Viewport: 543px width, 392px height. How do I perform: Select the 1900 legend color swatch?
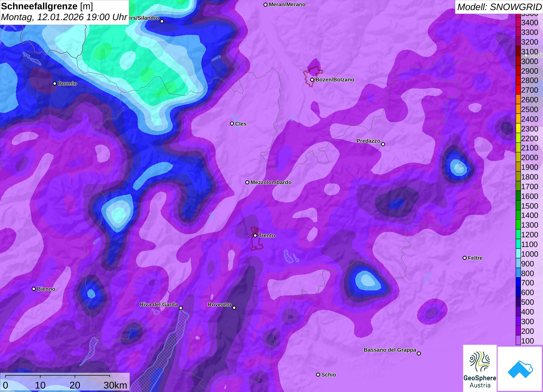coord(518,167)
